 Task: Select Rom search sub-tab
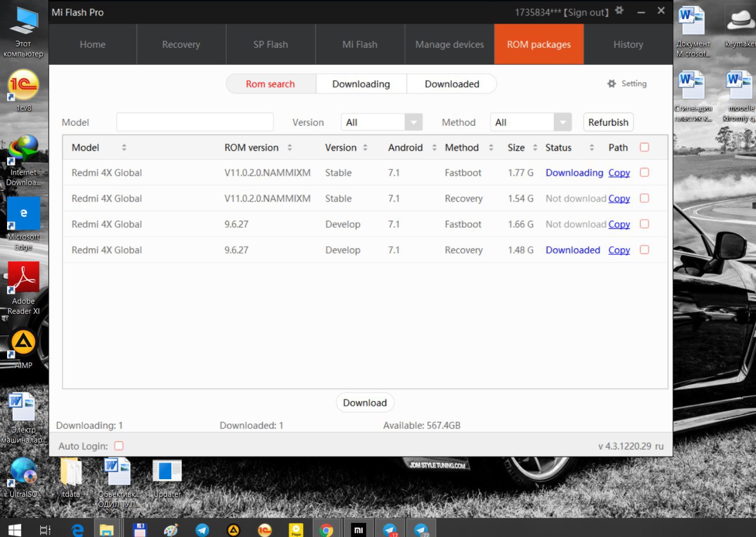[x=271, y=84]
